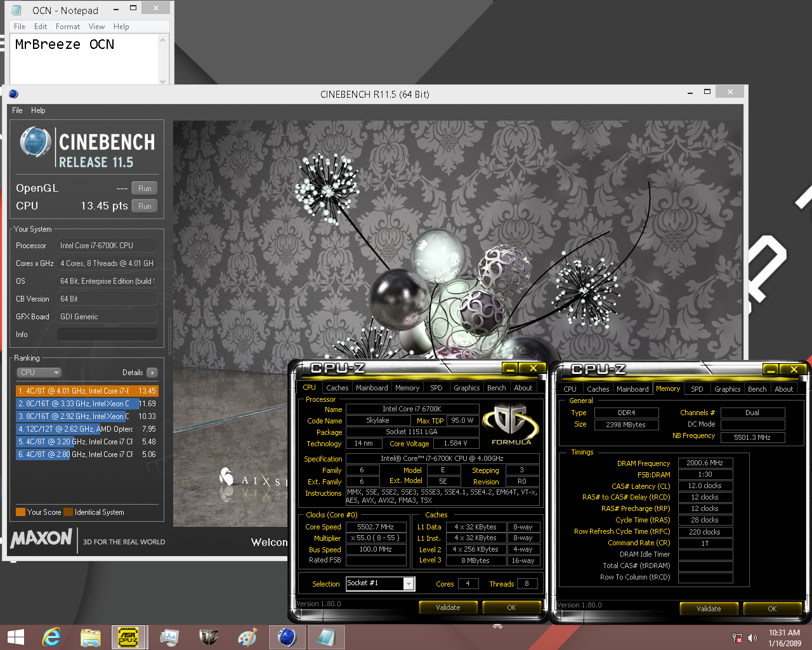Switch to Memory tab in left CPU-Z
Viewport: 812px width, 650px height.
(x=407, y=388)
